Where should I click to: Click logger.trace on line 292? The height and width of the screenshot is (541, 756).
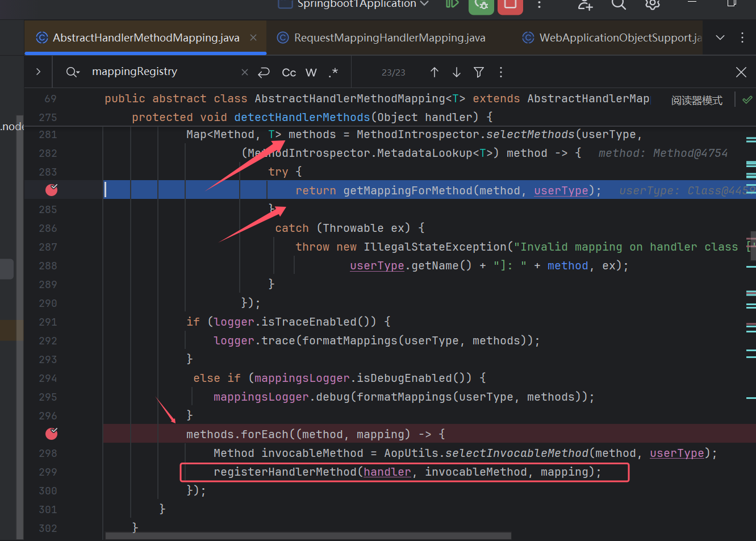click(254, 340)
